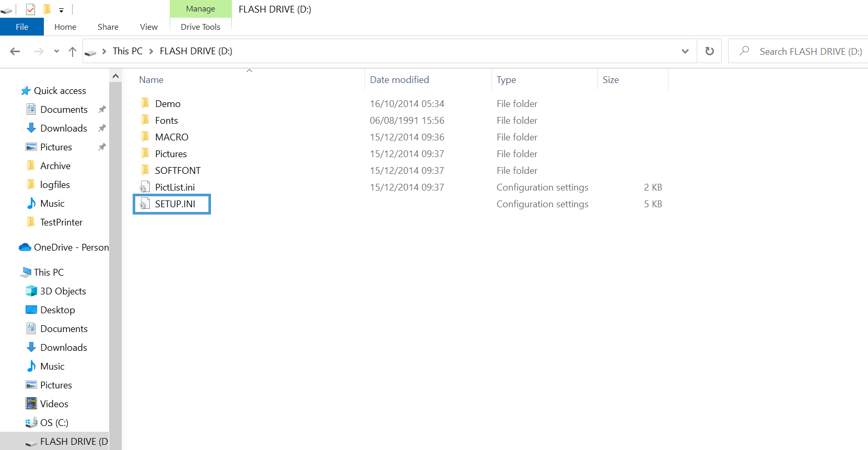Click the Music note icon under This PC
868x450 pixels.
coord(31,366)
